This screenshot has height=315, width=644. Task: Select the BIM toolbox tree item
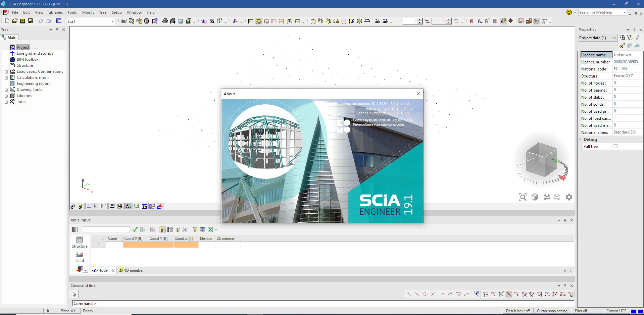[28, 59]
